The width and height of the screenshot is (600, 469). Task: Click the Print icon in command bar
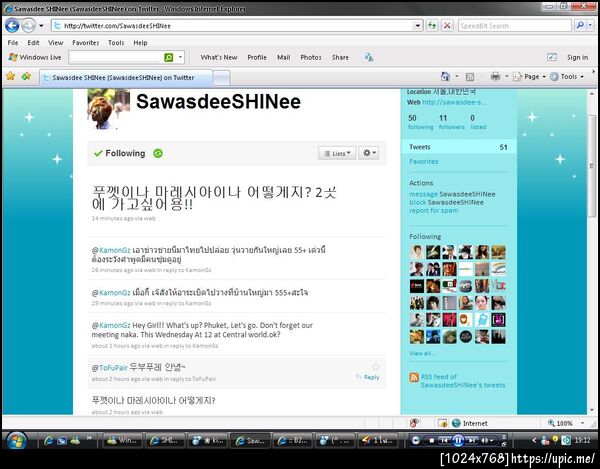click(495, 77)
